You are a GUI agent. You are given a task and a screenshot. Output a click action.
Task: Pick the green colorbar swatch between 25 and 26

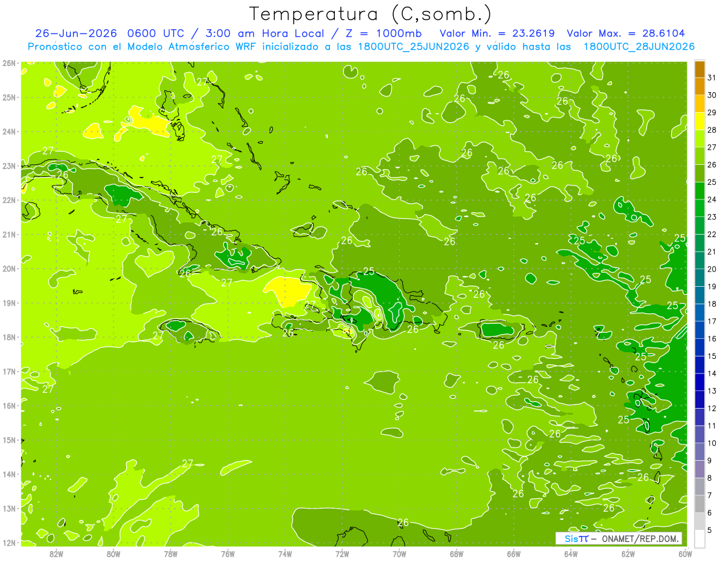point(699,173)
